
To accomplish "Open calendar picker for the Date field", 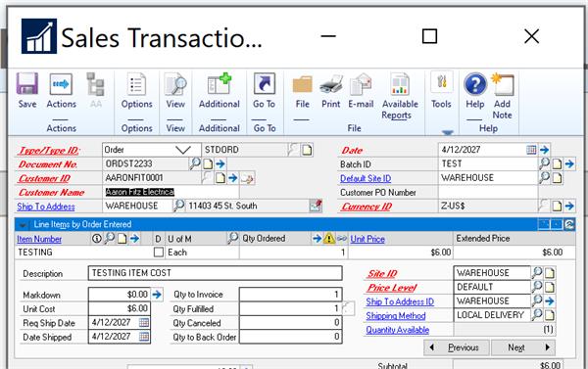I will [531, 150].
